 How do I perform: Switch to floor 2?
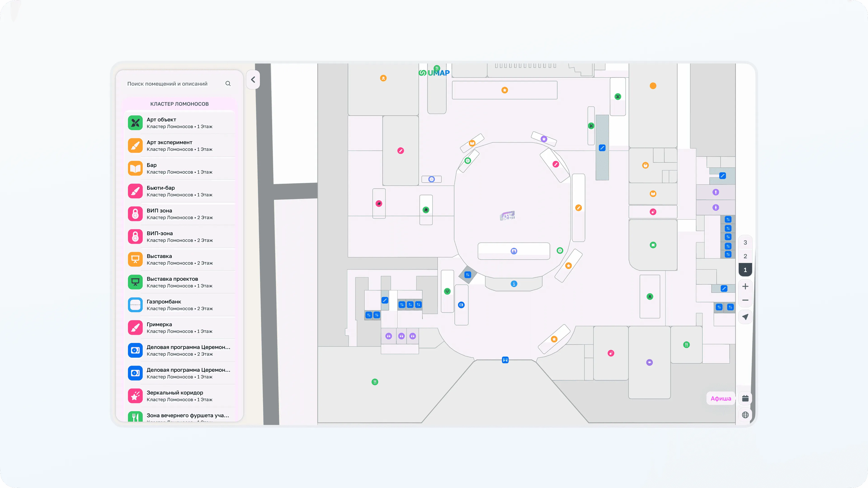click(745, 256)
